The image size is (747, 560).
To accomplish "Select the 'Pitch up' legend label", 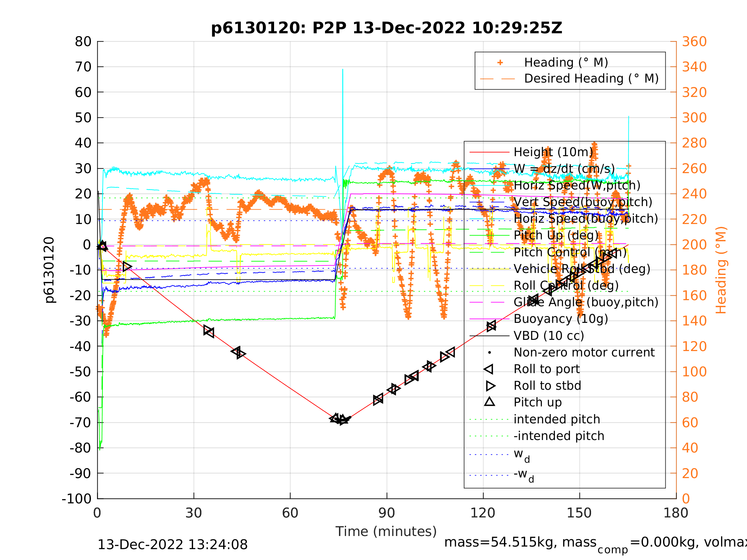I will [x=538, y=403].
